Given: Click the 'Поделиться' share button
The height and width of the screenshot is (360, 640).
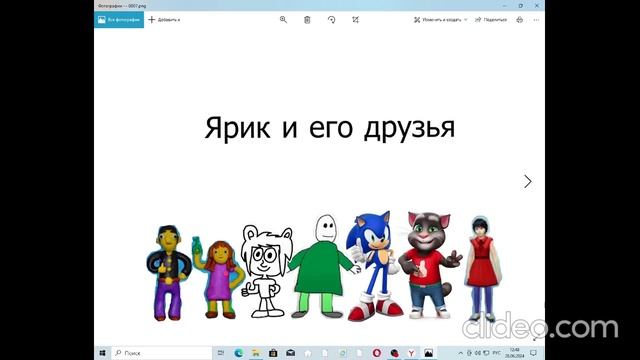Looking at the screenshot, I should (x=491, y=20).
